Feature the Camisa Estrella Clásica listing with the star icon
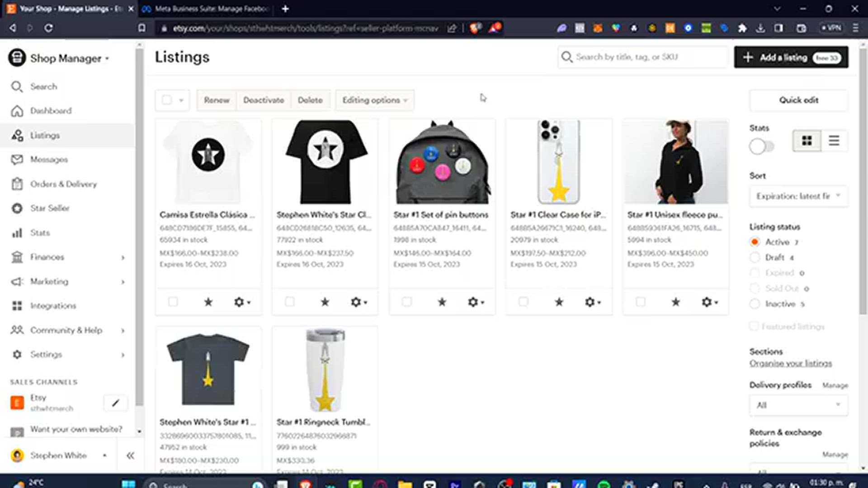Viewport: 868px width, 488px height. point(208,302)
